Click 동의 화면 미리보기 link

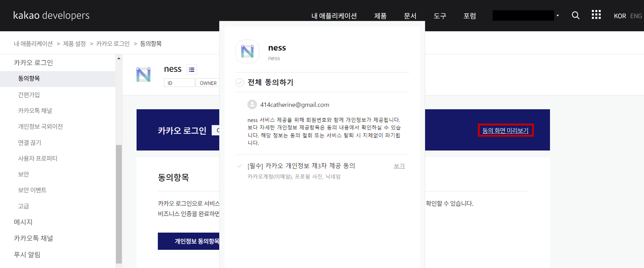point(505,130)
